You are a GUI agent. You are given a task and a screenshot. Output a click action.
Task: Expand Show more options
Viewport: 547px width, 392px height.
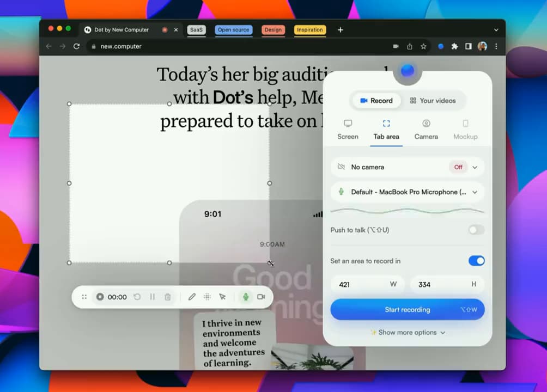click(x=408, y=332)
